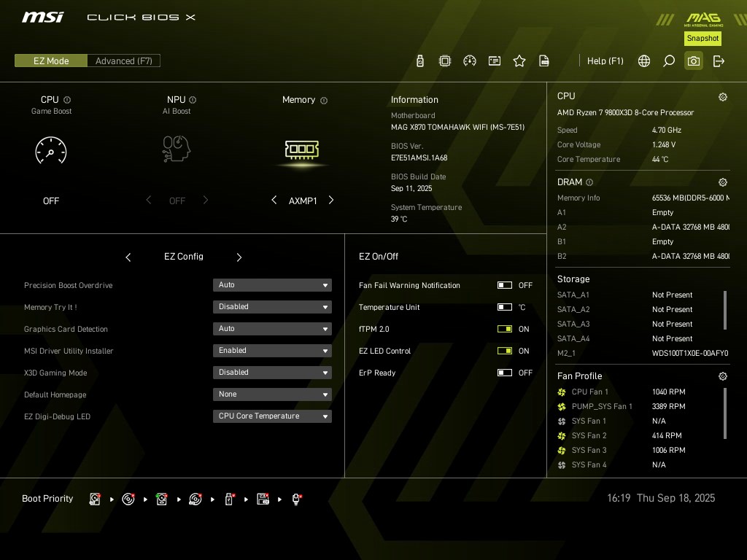Click the date and time display
The height and width of the screenshot is (560, 747).
point(661,498)
